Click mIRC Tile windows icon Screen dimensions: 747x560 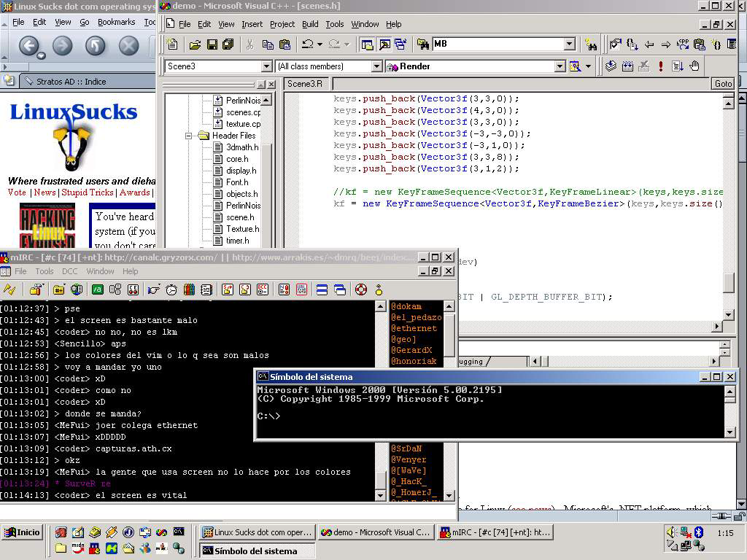322,289
